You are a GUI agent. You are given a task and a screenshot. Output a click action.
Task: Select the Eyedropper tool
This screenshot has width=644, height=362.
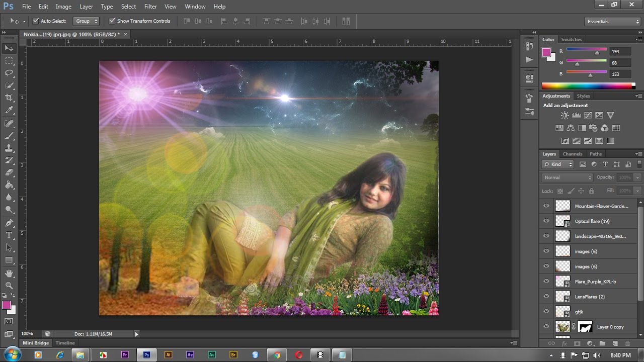tap(9, 110)
